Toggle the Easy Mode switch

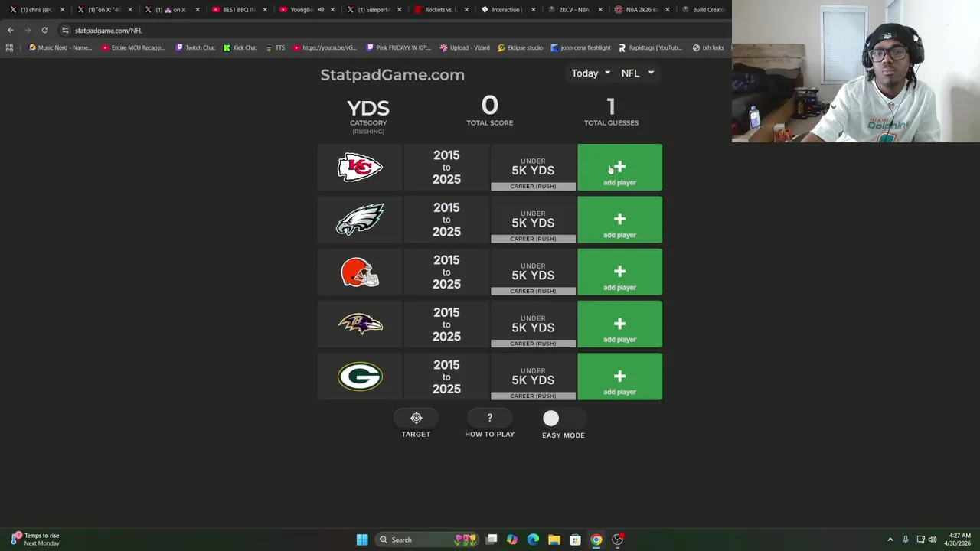[563, 419]
